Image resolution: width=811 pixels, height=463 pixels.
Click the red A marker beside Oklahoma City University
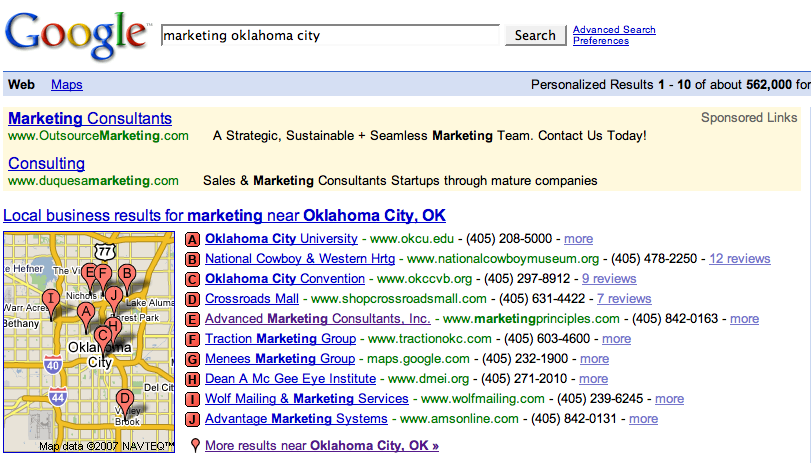(x=193, y=239)
